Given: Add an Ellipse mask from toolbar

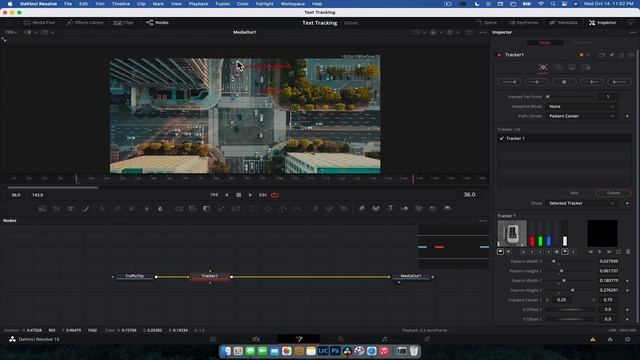Looking at the screenshot, I should pos(268,209).
